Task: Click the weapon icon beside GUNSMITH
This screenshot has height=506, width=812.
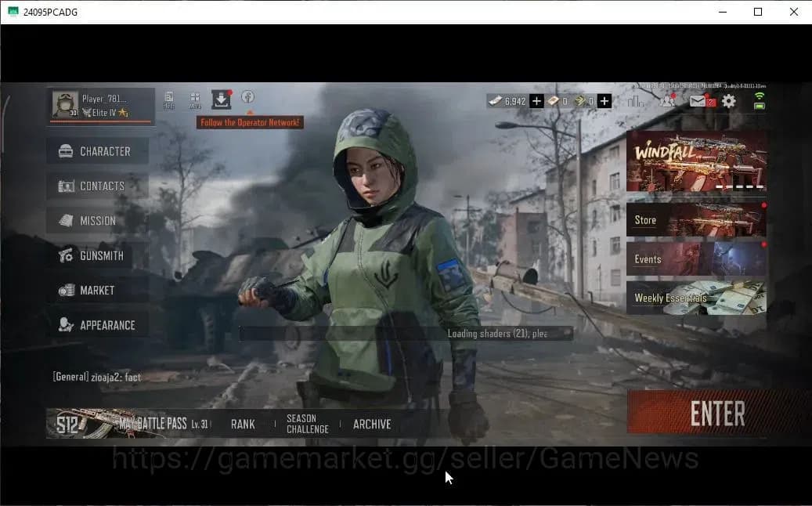Action: coord(66,255)
